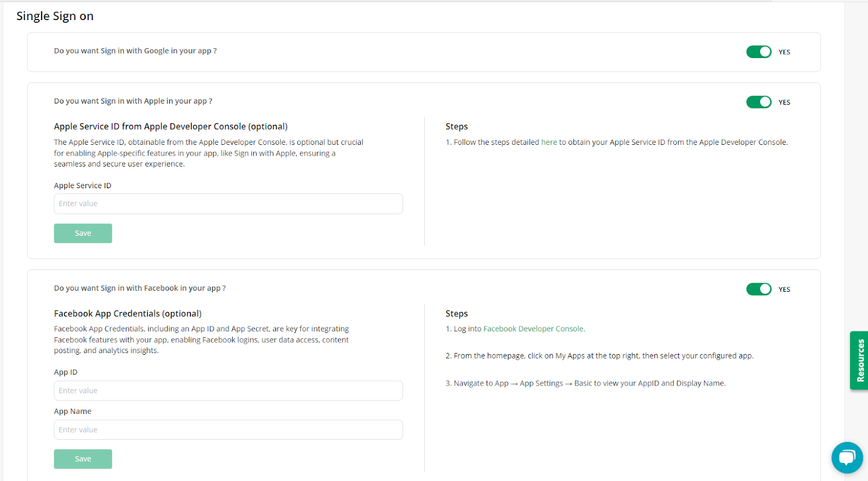868x481 pixels.
Task: Focus the Facebook App Name field
Action: pyautogui.click(x=228, y=429)
